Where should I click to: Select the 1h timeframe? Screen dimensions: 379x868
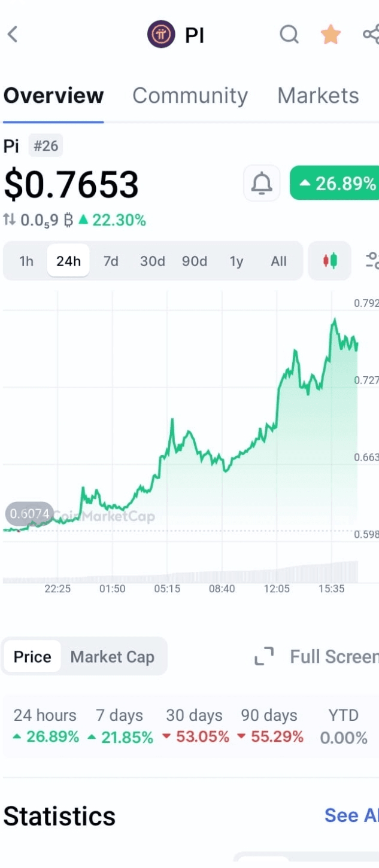pos(26,261)
